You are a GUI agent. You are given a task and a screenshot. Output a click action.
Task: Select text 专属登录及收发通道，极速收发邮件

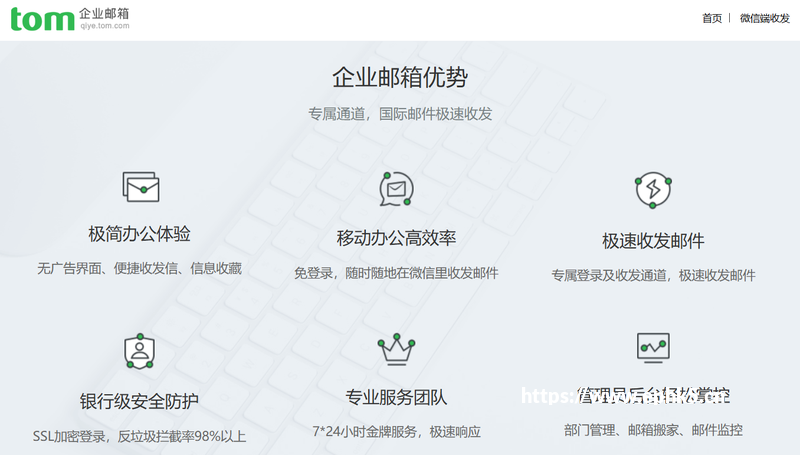pos(653,275)
